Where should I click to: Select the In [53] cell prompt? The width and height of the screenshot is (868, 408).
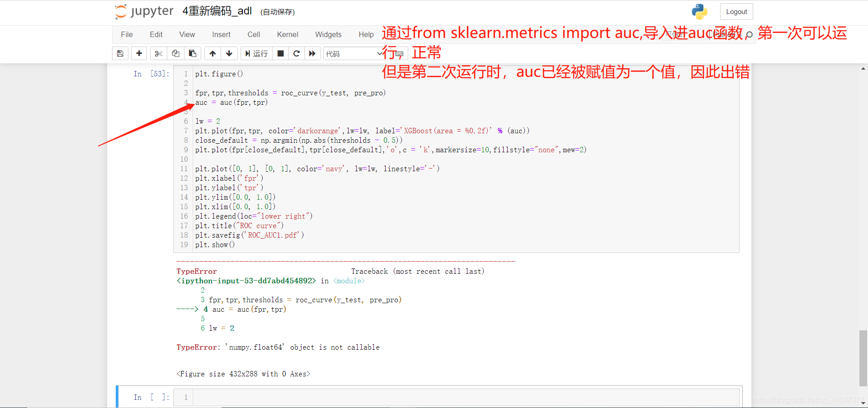pyautogui.click(x=151, y=74)
